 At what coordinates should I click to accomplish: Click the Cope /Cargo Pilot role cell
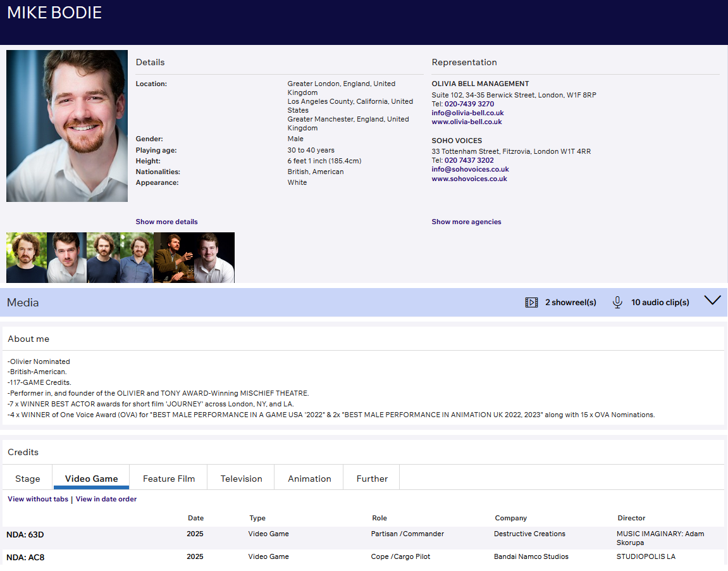(400, 556)
